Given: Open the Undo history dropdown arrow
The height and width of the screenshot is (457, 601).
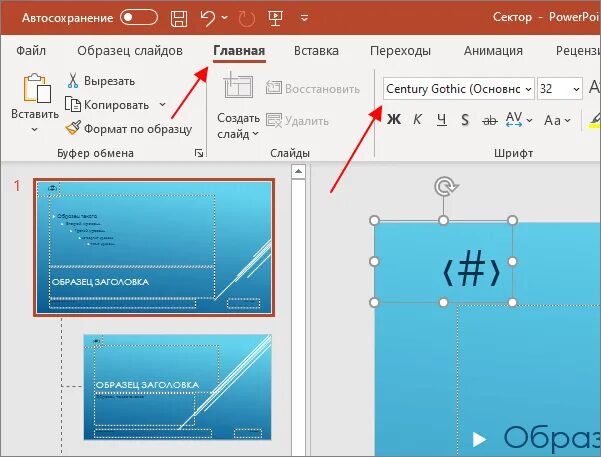Looking at the screenshot, I should (225, 18).
